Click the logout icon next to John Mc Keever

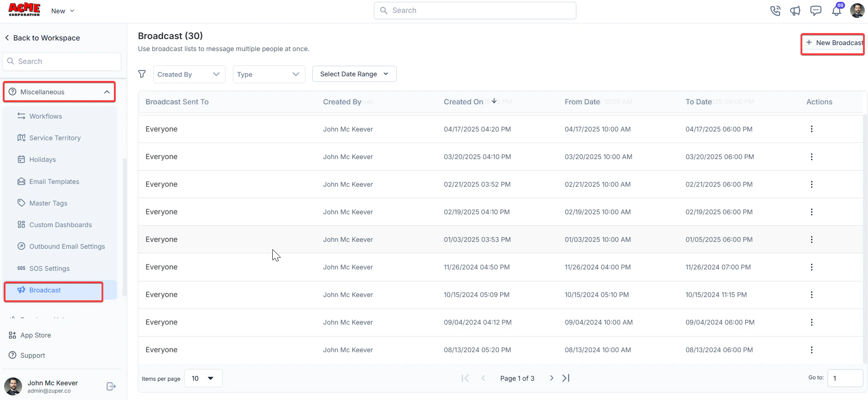pos(111,386)
